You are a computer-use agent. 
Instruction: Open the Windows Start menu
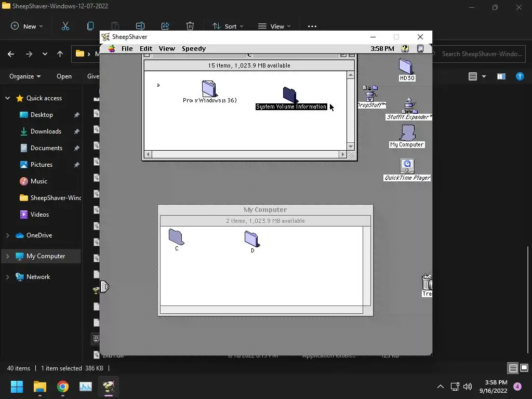tap(17, 387)
